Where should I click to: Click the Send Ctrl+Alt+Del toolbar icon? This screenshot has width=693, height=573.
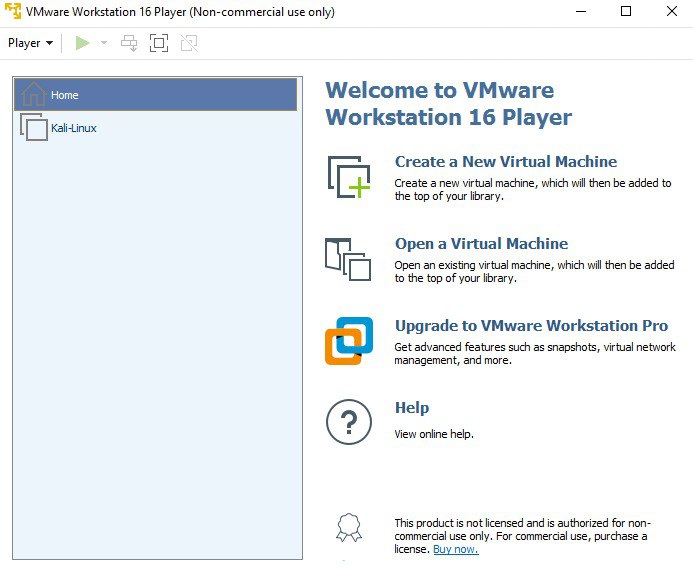129,43
